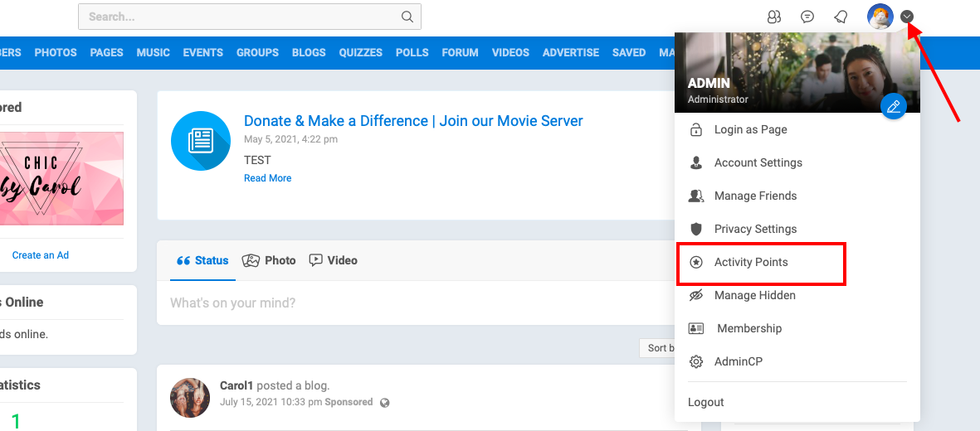
Task: Select Logout in the account menu
Action: [x=705, y=402]
